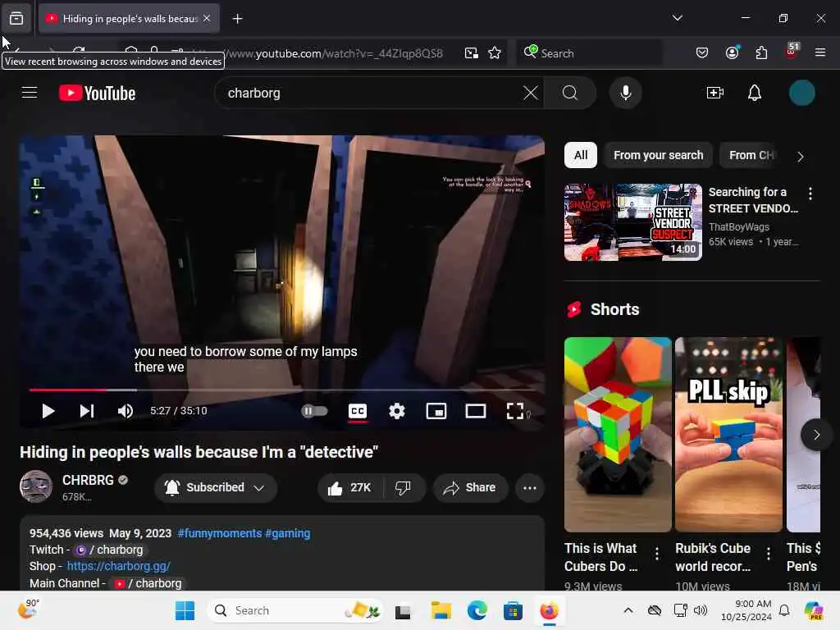The image size is (840, 630).
Task: Open options for This is What Cubers Do short
Action: tap(657, 553)
